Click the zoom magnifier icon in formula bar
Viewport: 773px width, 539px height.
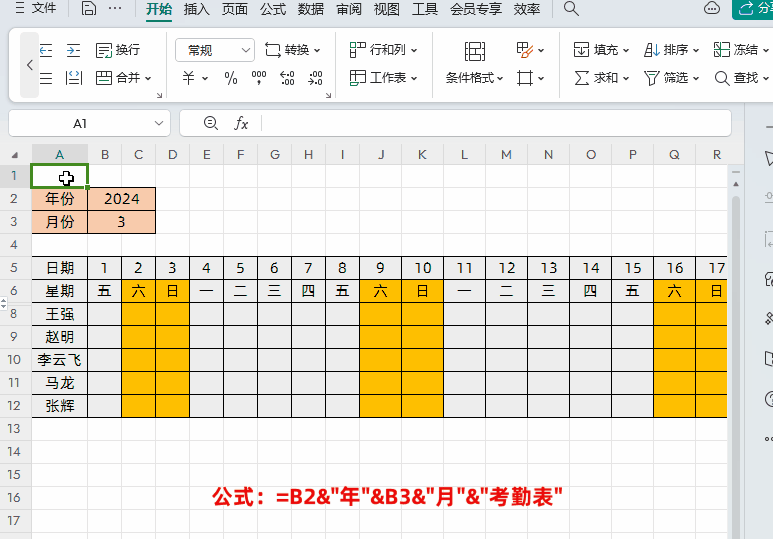[211, 123]
